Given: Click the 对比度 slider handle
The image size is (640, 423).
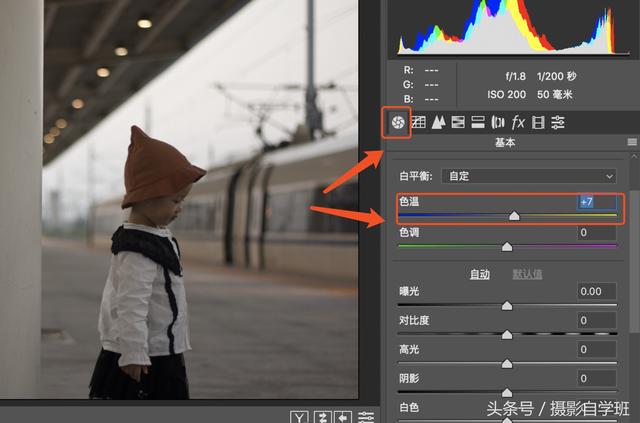Looking at the screenshot, I should click(x=507, y=334).
